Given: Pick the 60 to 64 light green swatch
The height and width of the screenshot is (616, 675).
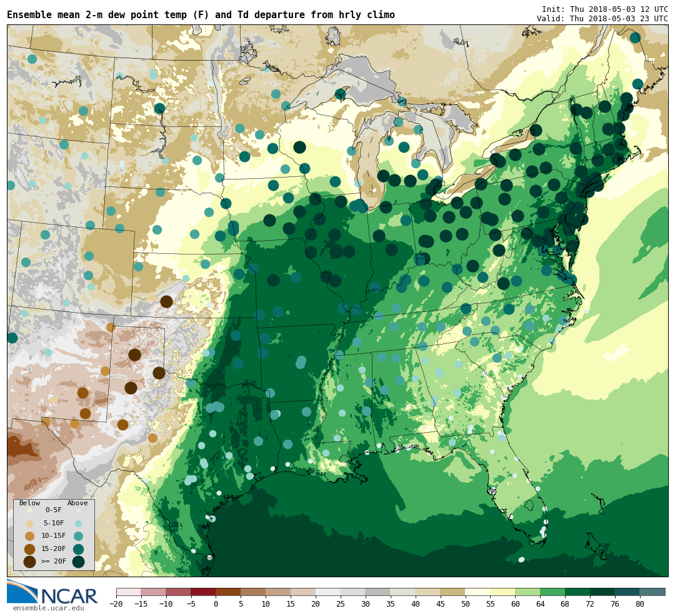Looking at the screenshot, I should coord(528,592).
